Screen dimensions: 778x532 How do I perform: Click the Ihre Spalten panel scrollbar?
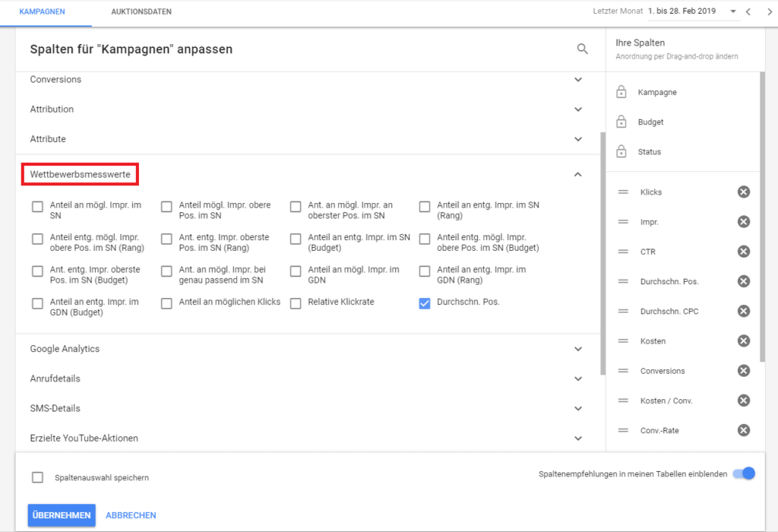tap(763, 217)
